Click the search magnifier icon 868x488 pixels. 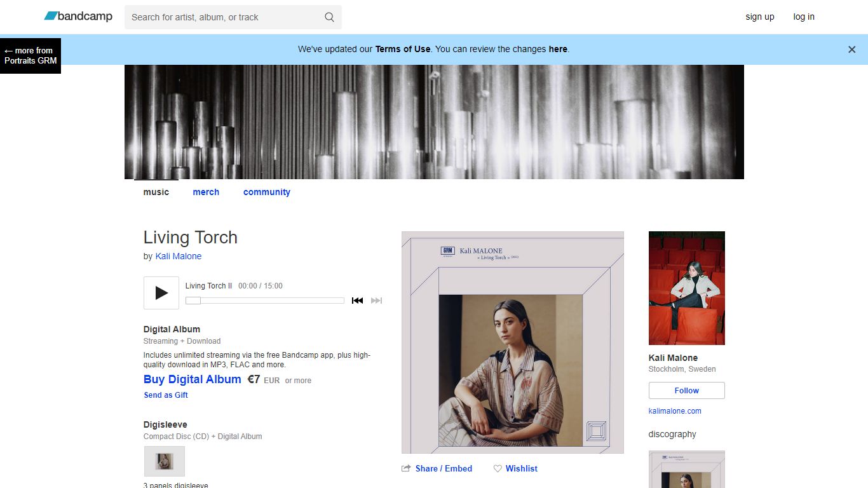329,17
